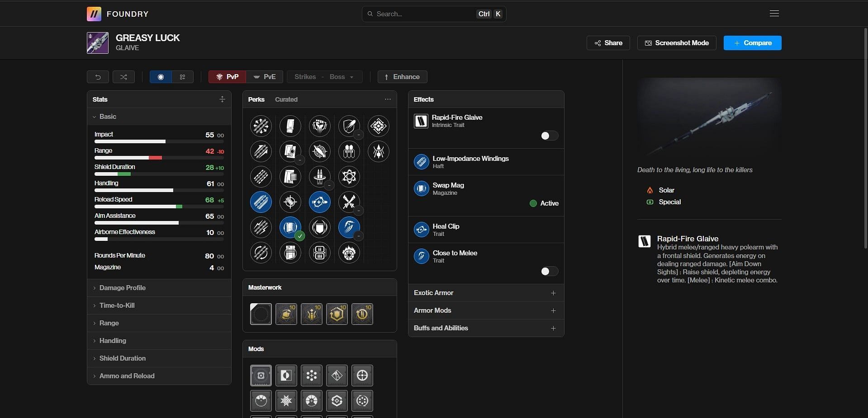Switch to multi-perk grid view mode

coord(183,77)
